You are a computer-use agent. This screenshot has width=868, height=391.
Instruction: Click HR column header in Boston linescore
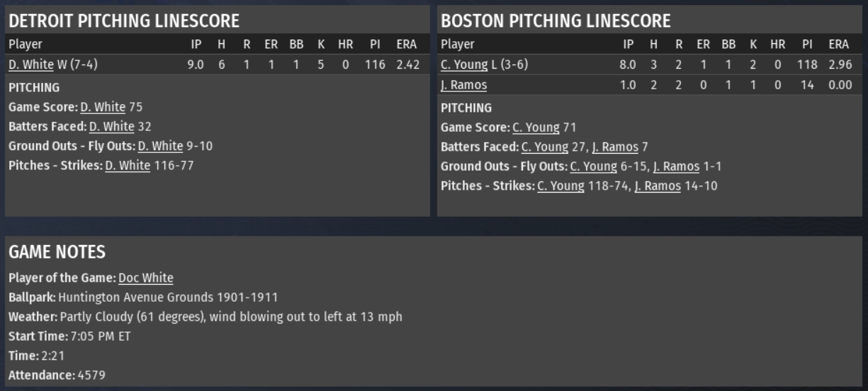pyautogui.click(x=777, y=45)
